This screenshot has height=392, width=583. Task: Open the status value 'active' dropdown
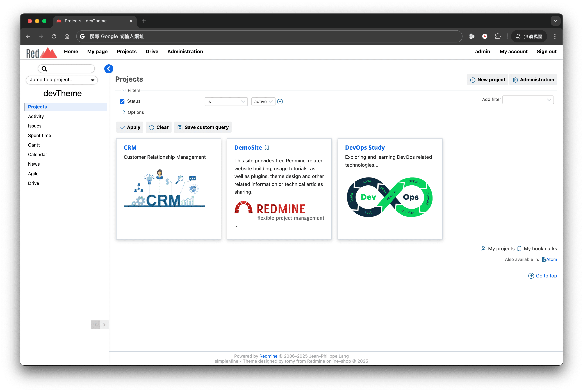pyautogui.click(x=263, y=101)
